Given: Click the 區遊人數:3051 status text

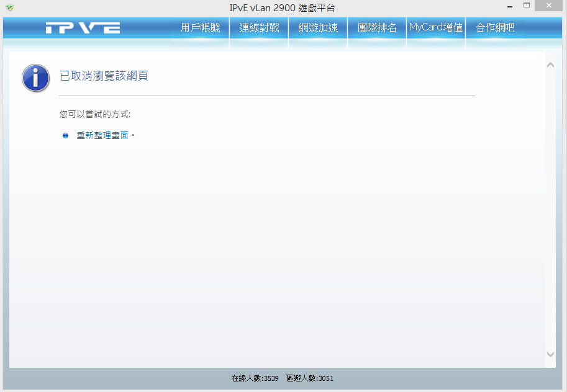Looking at the screenshot, I should click(x=309, y=378).
